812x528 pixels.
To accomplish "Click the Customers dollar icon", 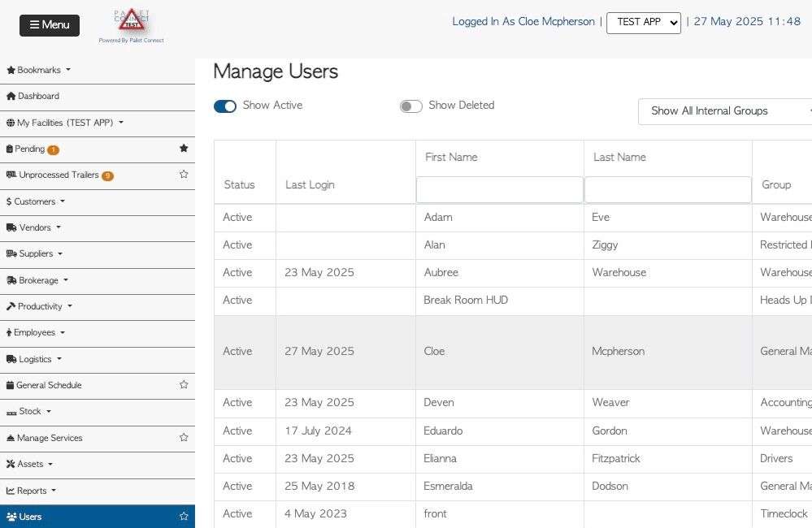I will click(9, 201).
